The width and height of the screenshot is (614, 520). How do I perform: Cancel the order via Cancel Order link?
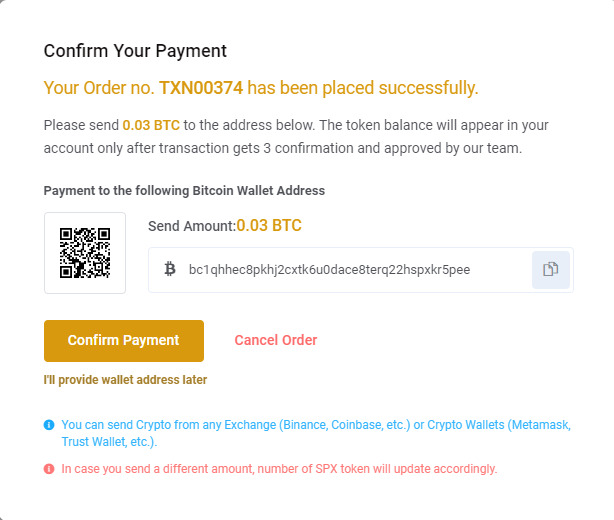pos(276,340)
